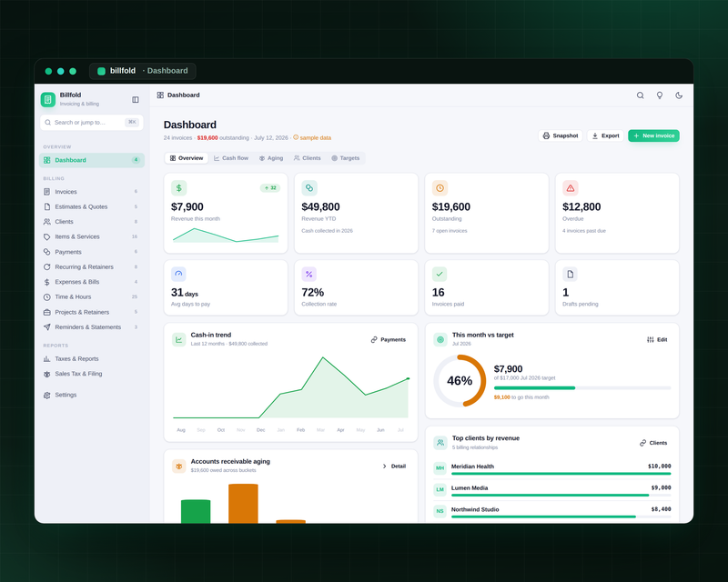Click the target icon beside This month vs target
This screenshot has width=728, height=582.
(440, 339)
